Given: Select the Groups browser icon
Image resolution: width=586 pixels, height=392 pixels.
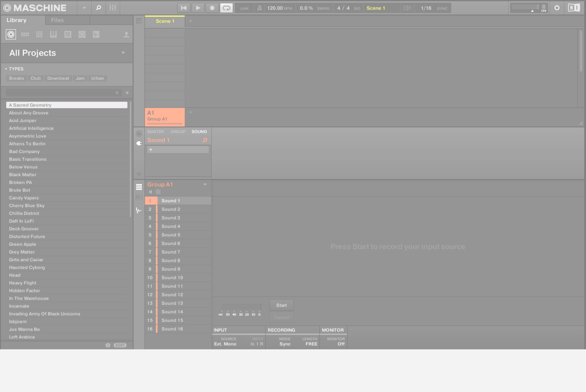Looking at the screenshot, I should [x=25, y=34].
